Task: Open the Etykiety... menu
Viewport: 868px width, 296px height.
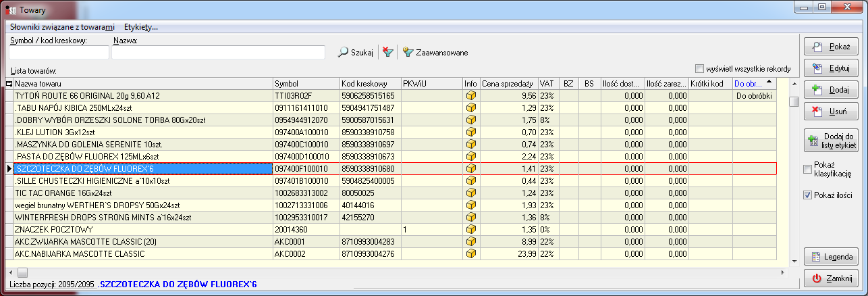Action: click(141, 27)
